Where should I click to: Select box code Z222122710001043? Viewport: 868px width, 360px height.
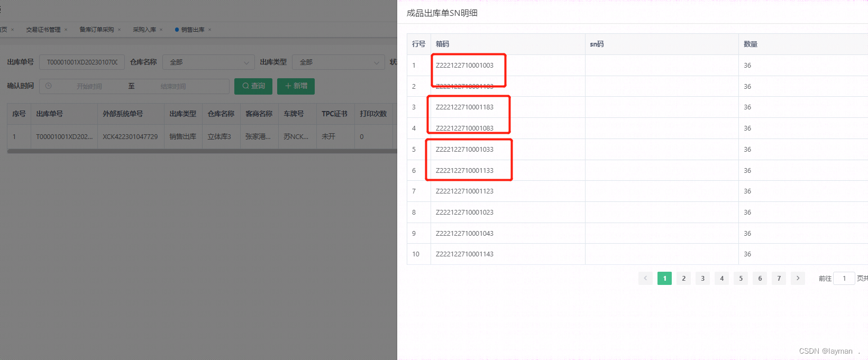(464, 234)
